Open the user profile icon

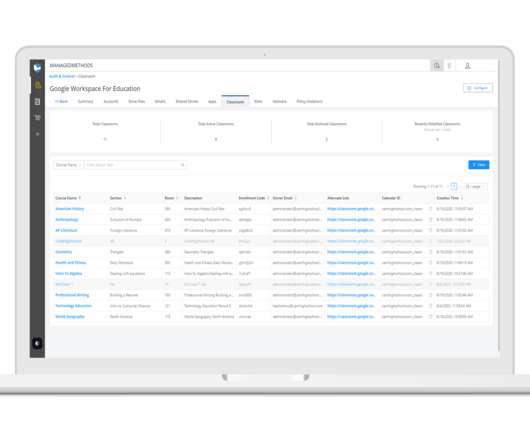(467, 66)
